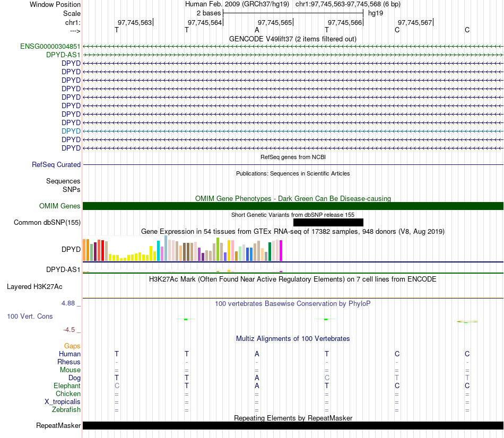This screenshot has width=504, height=438.
Task: Click DPYD-AS1 label in GTEx expression track
Action: pos(63,269)
